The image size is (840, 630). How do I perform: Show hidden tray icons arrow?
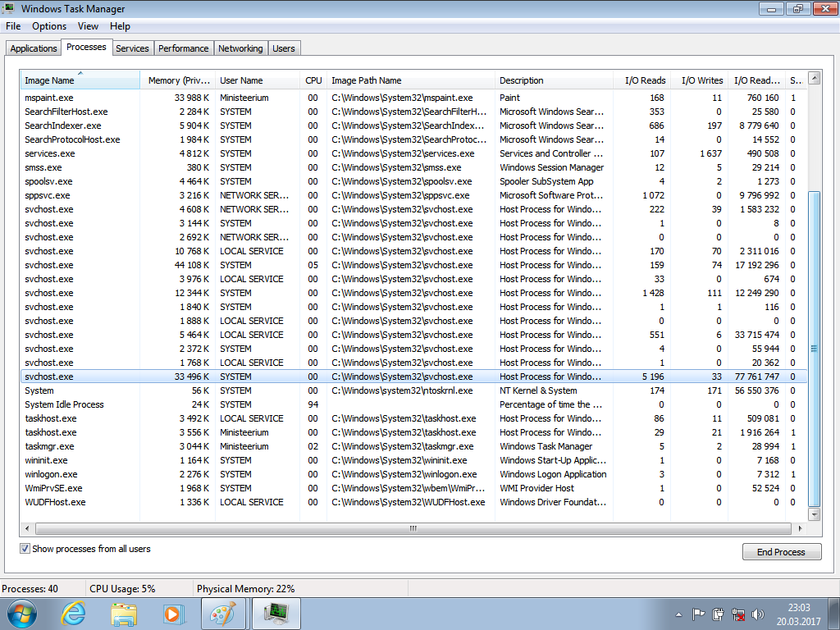point(678,614)
